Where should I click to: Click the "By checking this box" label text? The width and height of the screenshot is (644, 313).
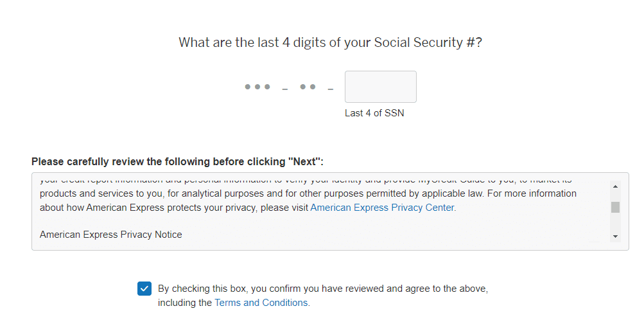[x=318, y=289]
